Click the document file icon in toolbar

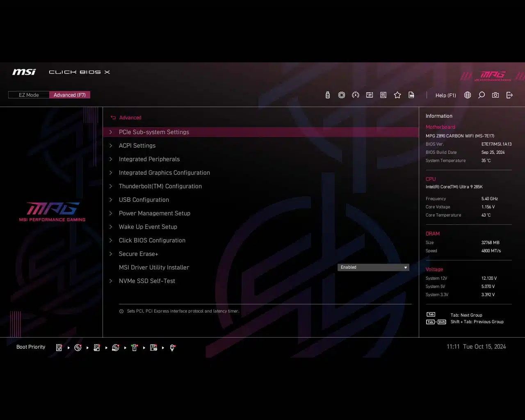(x=411, y=95)
